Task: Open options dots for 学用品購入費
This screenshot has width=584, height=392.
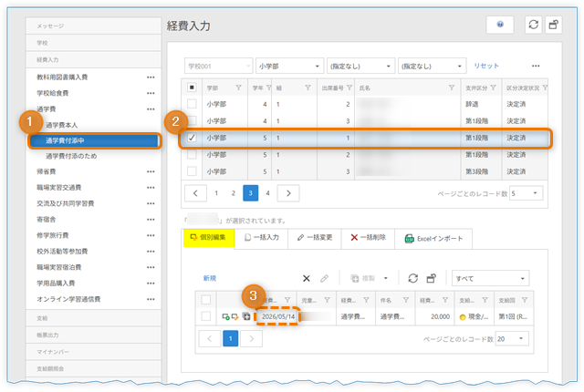Action: 151,284
